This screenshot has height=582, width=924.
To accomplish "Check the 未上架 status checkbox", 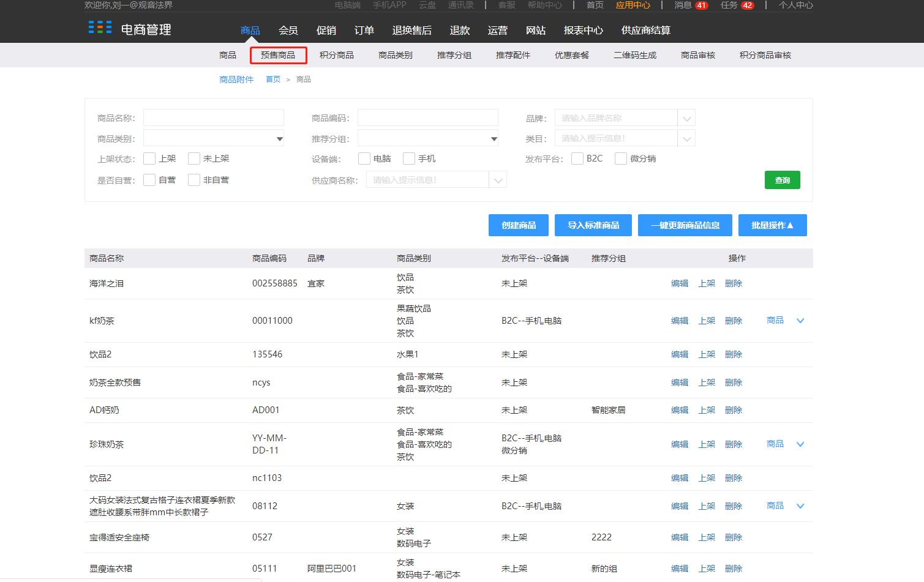I will click(x=194, y=159).
